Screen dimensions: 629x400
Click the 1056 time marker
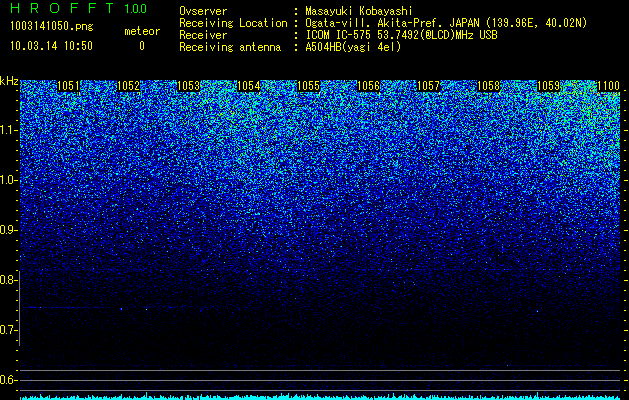click(369, 86)
